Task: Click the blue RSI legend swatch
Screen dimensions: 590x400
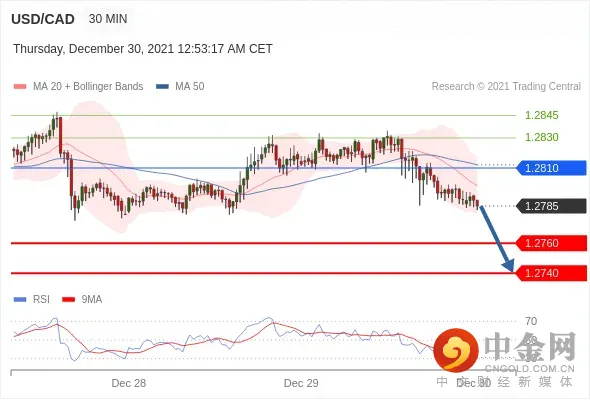Action: click(x=20, y=300)
